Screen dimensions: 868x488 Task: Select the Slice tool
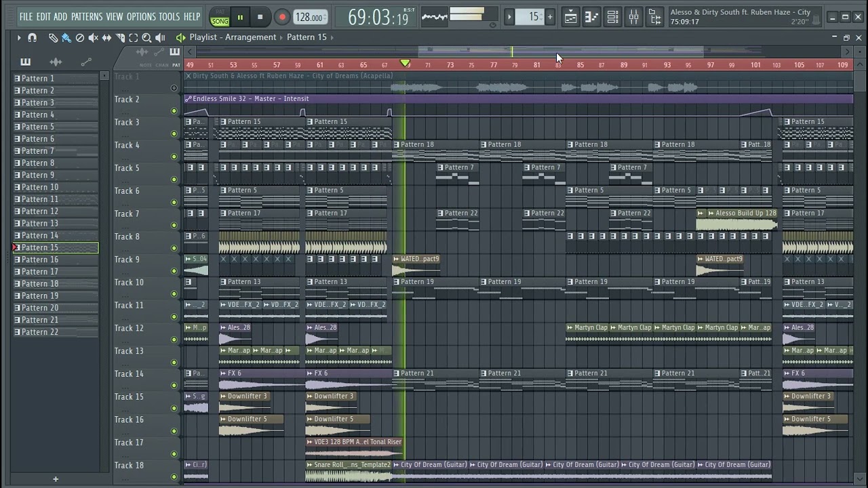tap(120, 38)
